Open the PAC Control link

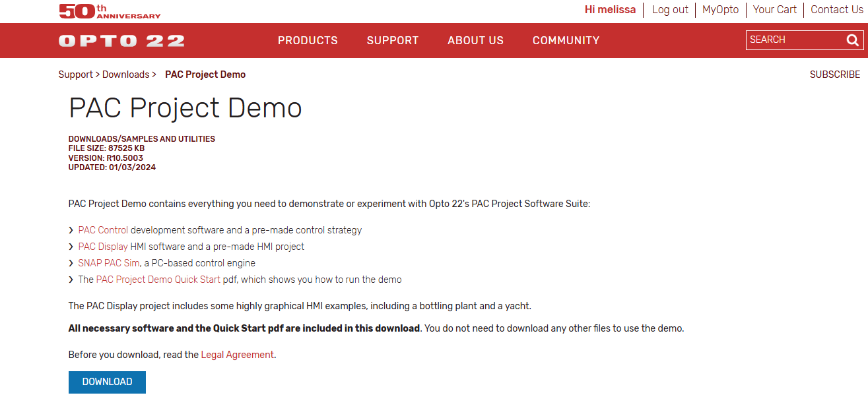(103, 230)
